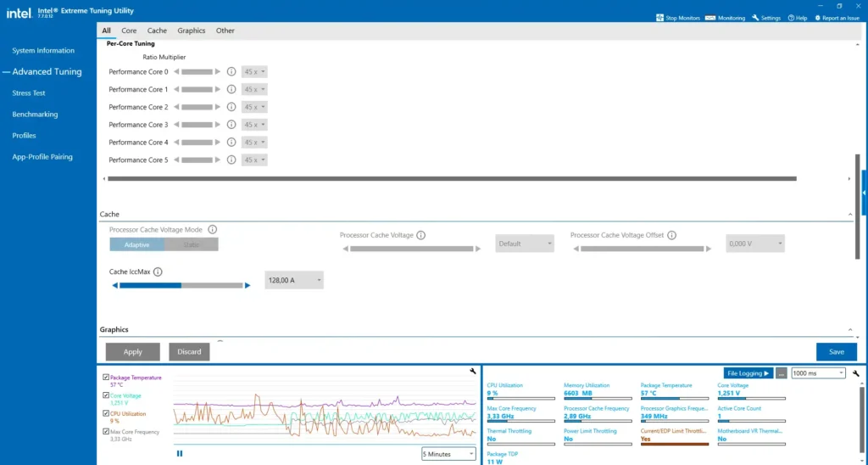
Task: Click the horizontal scrollbar under Per-Core Tuning
Action: [x=452, y=178]
